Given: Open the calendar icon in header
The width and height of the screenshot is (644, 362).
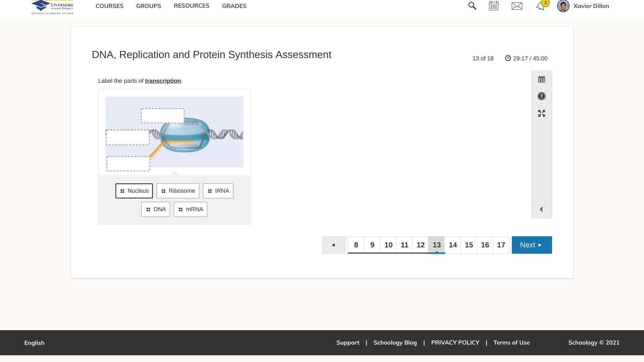Looking at the screenshot, I should 493,6.
